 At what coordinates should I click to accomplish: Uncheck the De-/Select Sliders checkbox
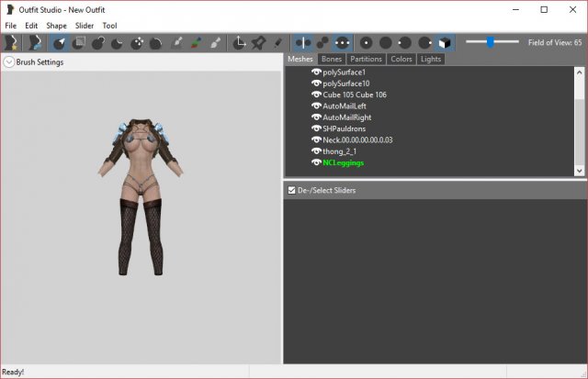[292, 190]
